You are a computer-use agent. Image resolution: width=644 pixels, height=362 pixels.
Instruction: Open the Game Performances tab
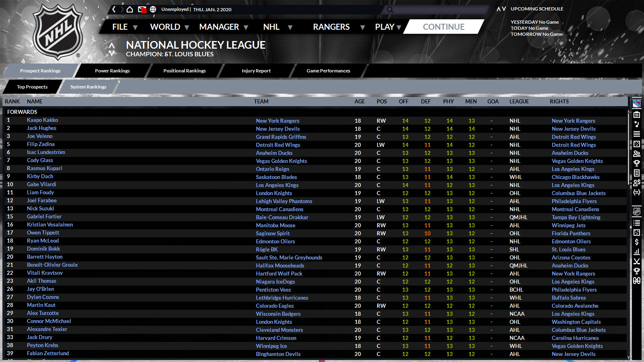pos(328,70)
